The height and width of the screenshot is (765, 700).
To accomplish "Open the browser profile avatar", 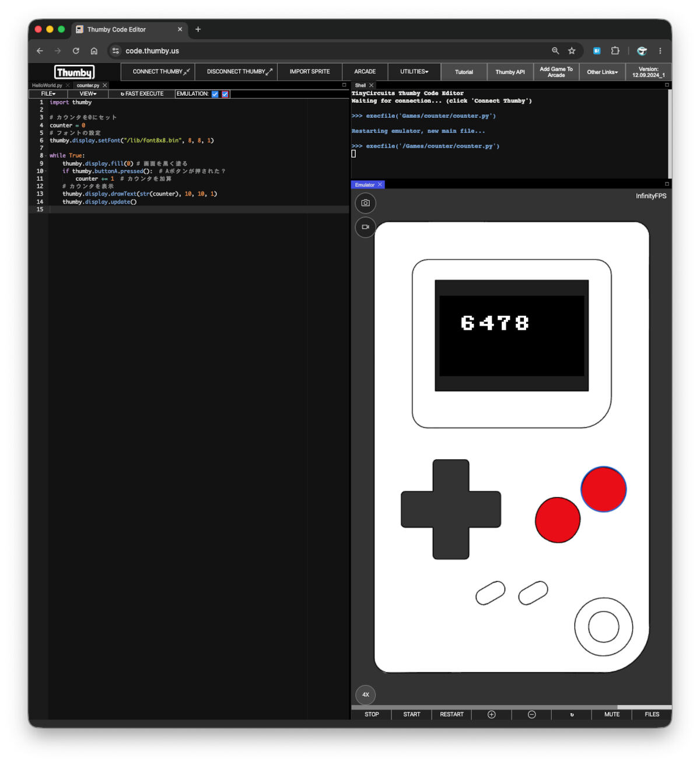I will pos(642,51).
